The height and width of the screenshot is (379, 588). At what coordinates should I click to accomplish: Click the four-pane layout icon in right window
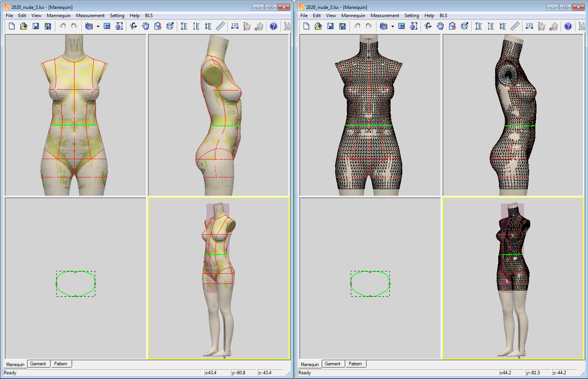pos(401,26)
